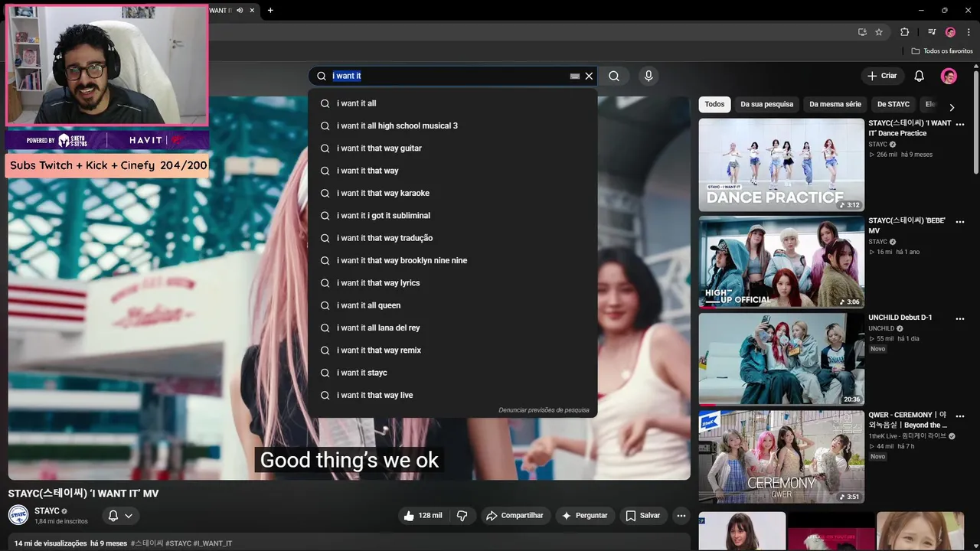Viewport: 980px width, 551px height.
Task: Choose suggestion 'i want it all queen'
Action: pos(452,305)
